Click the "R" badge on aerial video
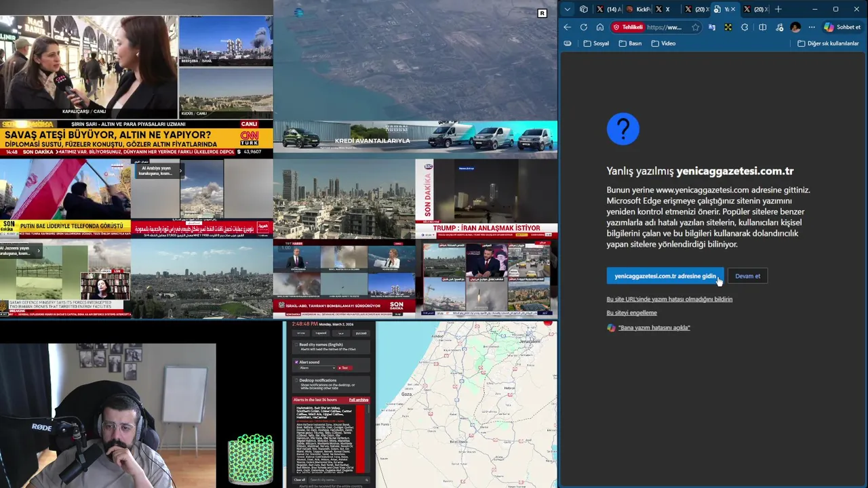 pos(542,14)
